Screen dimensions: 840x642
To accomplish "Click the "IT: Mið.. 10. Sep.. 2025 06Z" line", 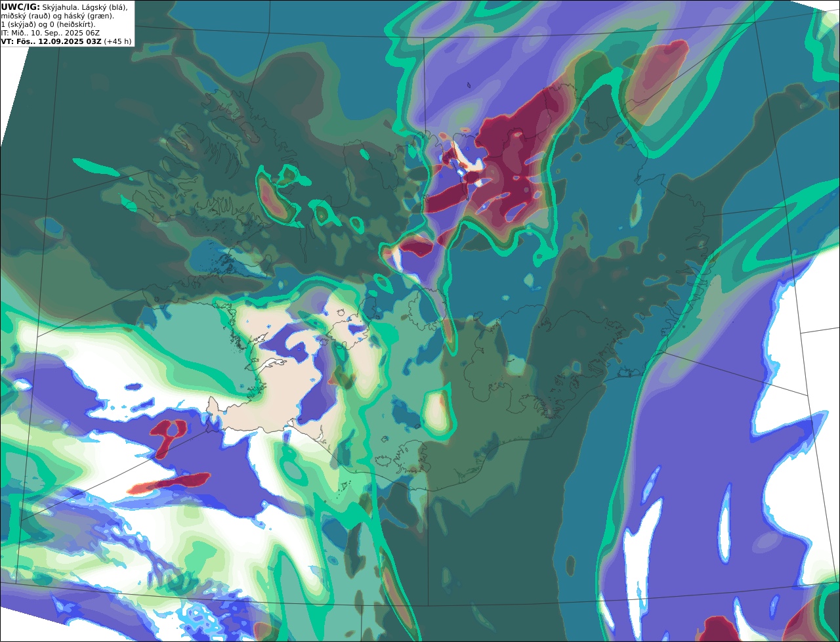I will [50, 33].
